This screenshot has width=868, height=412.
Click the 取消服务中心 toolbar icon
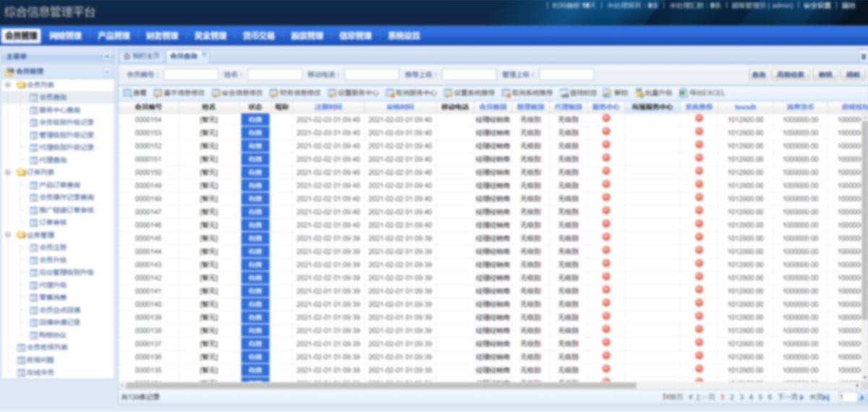(390, 93)
